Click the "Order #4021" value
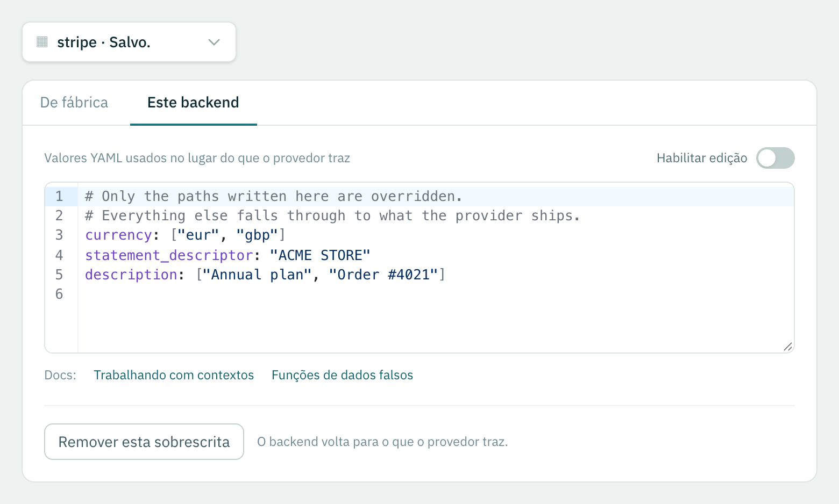Screen dimensions: 839x504 pos(383,275)
